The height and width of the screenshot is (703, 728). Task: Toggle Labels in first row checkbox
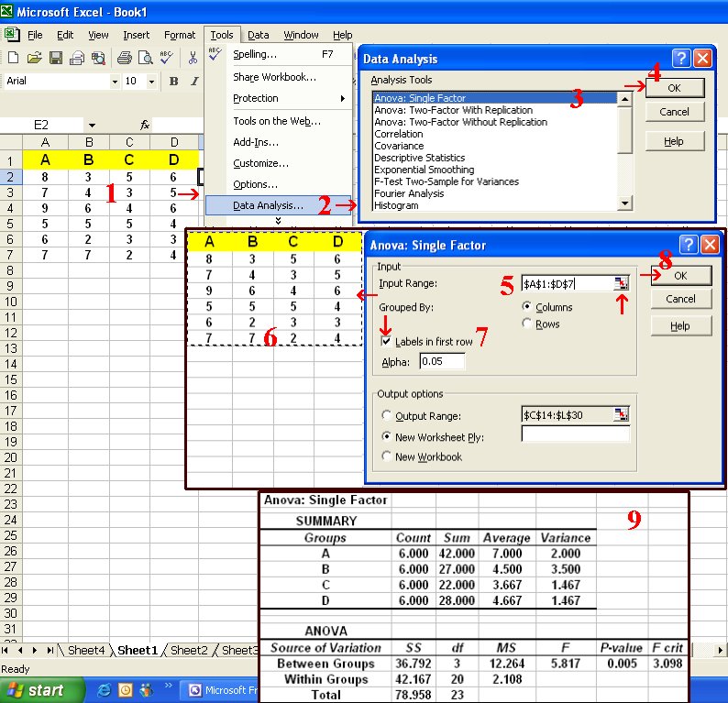click(x=385, y=342)
